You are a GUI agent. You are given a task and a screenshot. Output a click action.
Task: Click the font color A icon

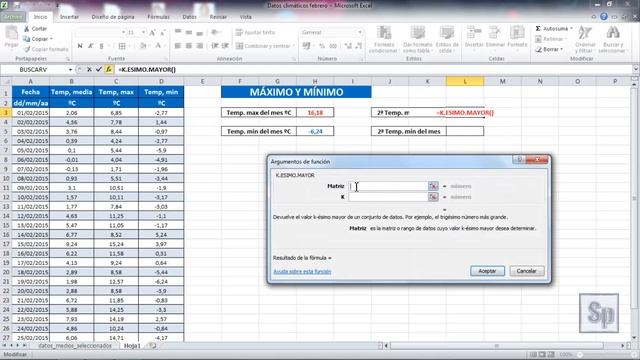(158, 46)
